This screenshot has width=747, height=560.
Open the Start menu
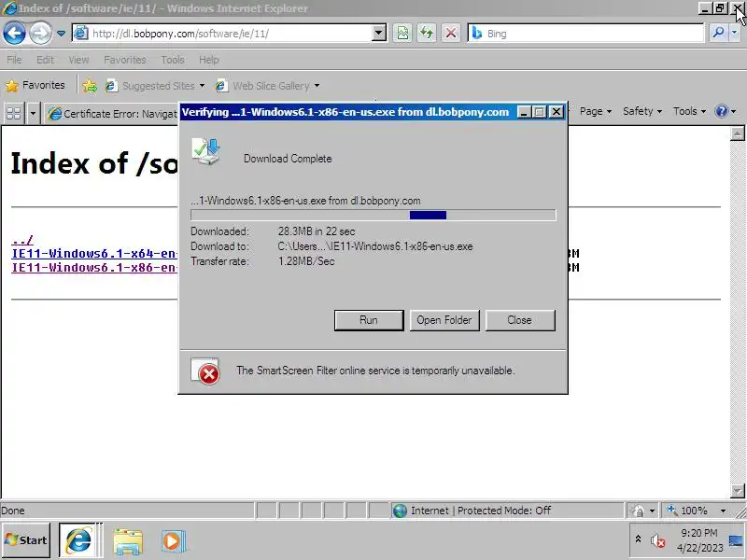(x=26, y=540)
